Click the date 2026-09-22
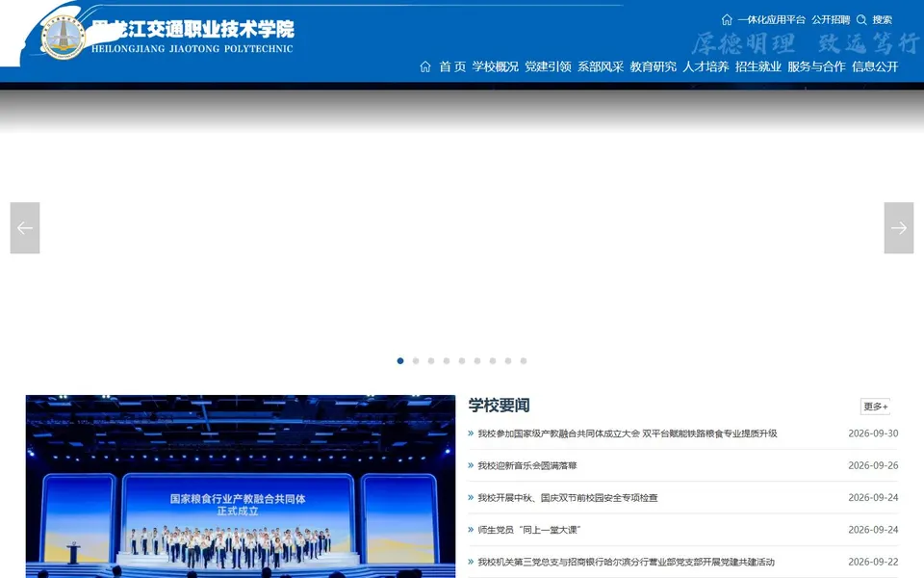924x578 pixels. (873, 562)
